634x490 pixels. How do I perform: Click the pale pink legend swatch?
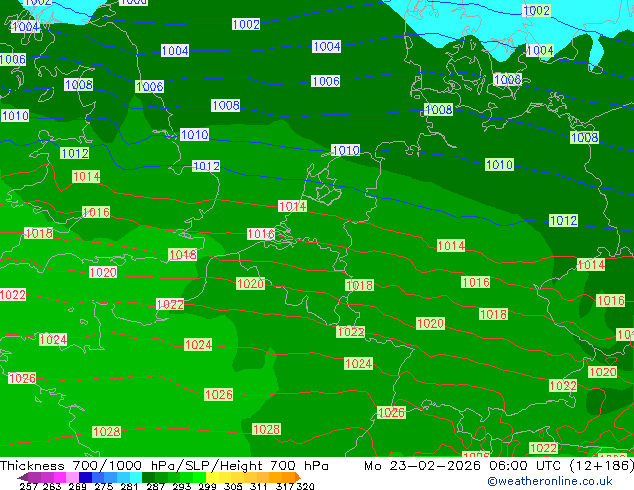tap(72, 477)
